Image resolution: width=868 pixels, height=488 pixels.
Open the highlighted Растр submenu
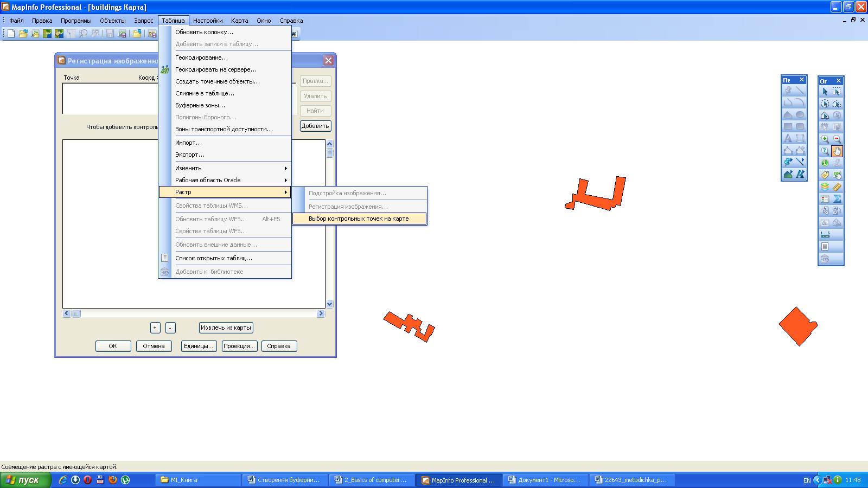(x=225, y=192)
